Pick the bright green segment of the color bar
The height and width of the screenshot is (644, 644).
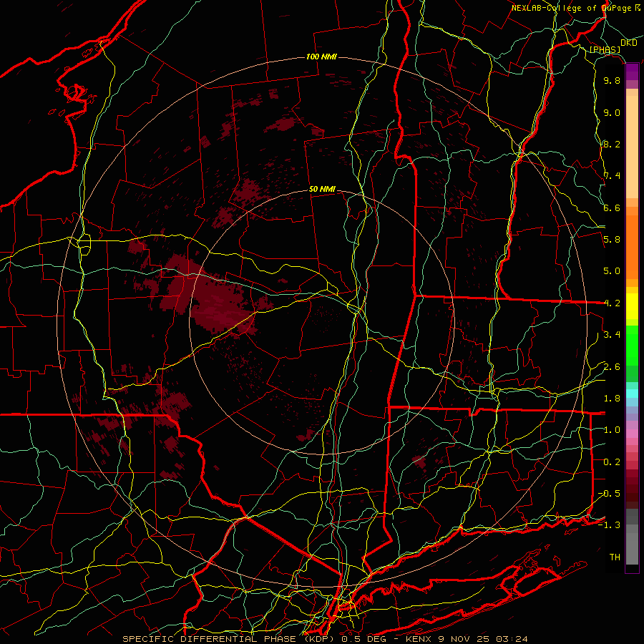click(632, 344)
